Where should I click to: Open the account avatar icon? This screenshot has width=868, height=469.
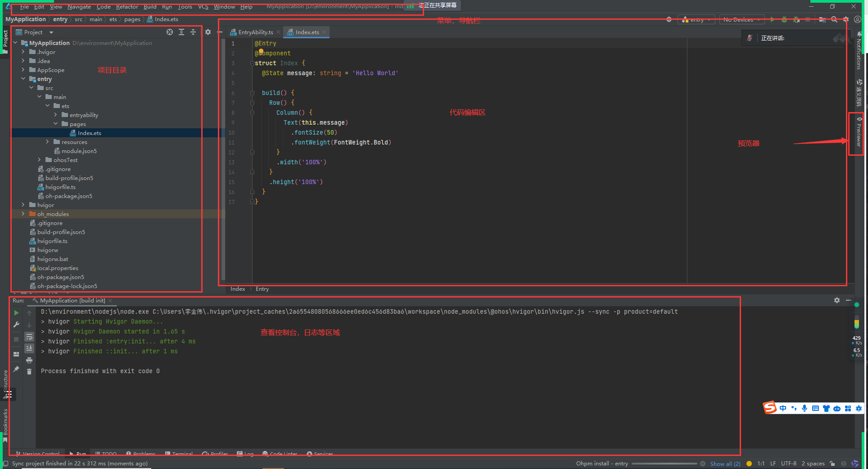(x=858, y=19)
